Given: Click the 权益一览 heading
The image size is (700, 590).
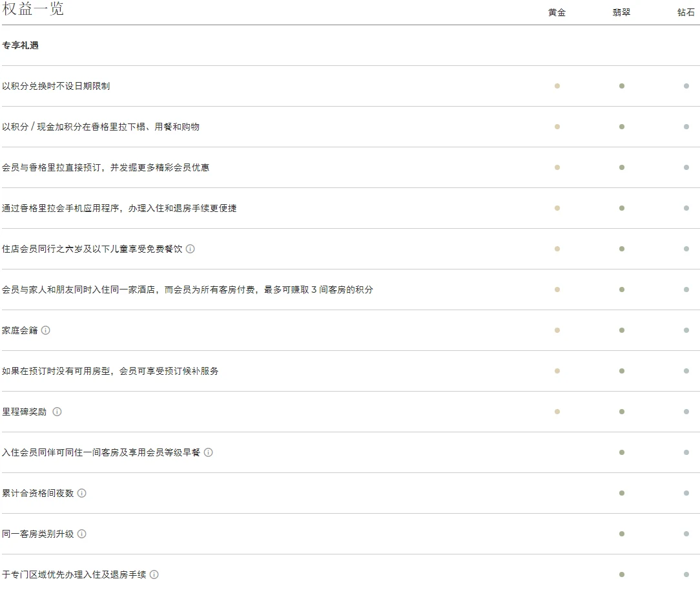Looking at the screenshot, I should [x=33, y=8].
